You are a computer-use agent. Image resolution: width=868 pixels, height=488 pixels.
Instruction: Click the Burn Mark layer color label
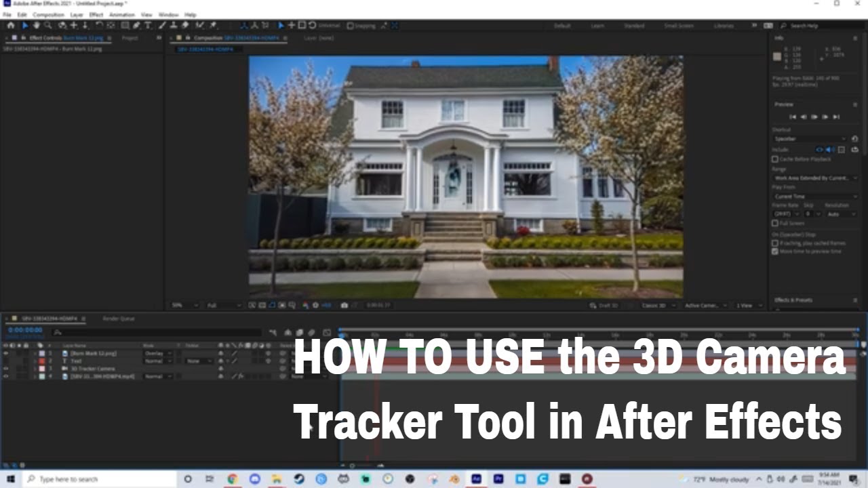coord(41,353)
